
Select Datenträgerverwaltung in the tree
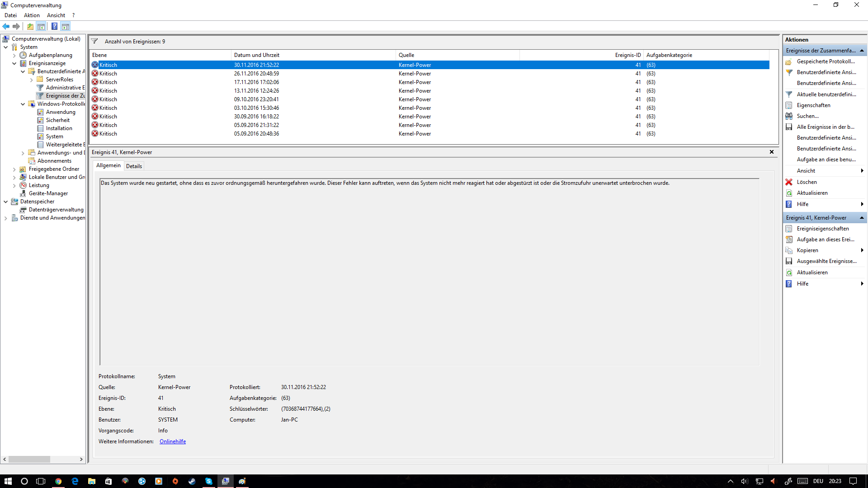56,210
